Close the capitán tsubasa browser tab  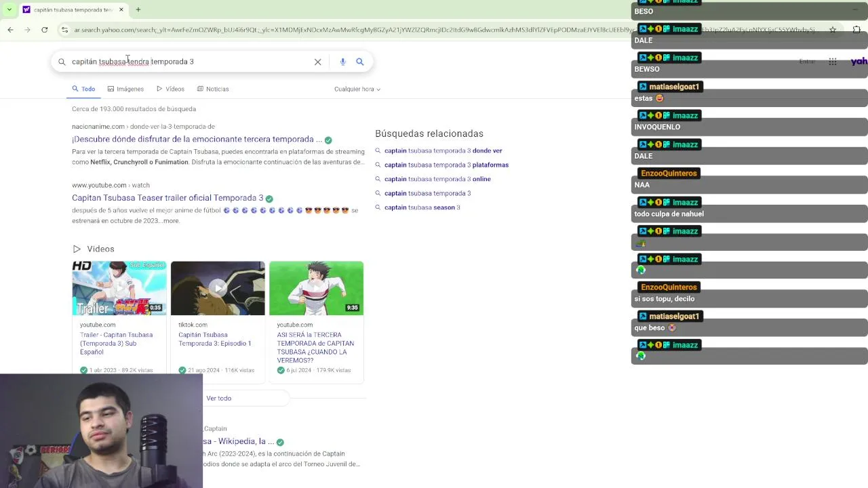pos(121,9)
